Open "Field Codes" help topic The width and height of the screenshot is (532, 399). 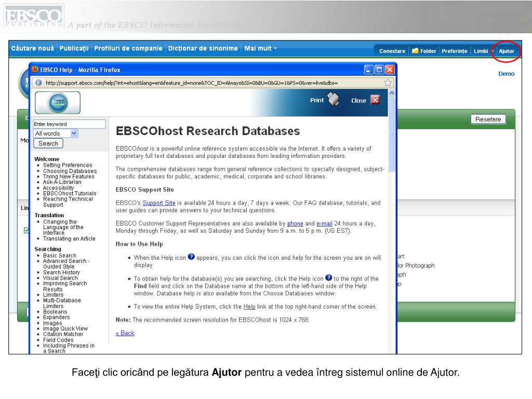coord(58,340)
